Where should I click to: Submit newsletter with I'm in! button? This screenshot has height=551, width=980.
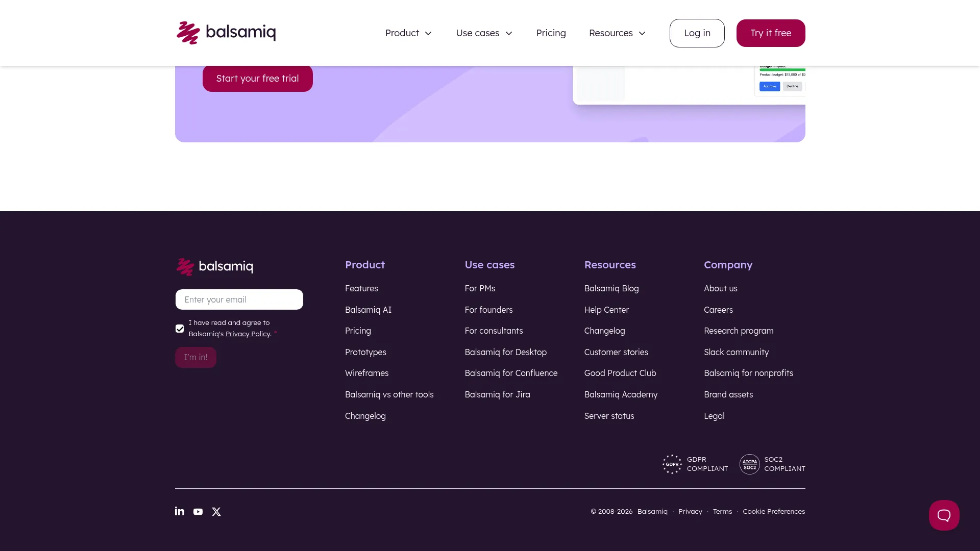[195, 357]
